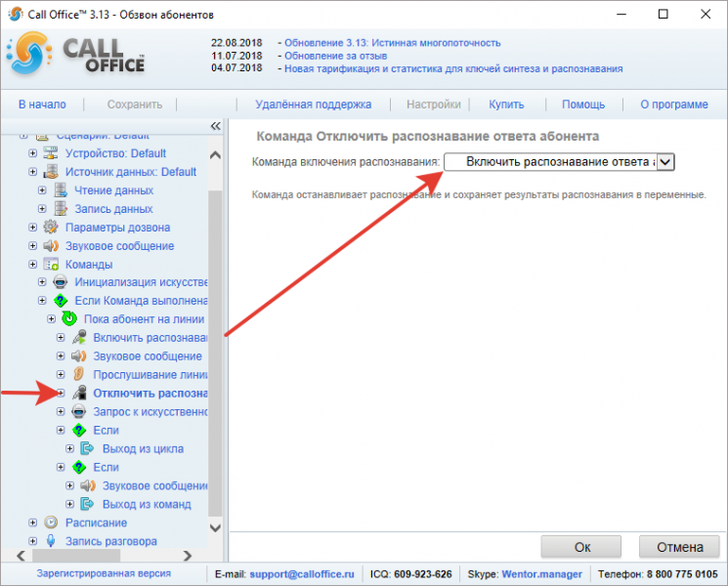Image resolution: width=728 pixels, height=586 pixels.
Task: Click the horizontal scrollbar right arrow
Action: click(x=187, y=556)
